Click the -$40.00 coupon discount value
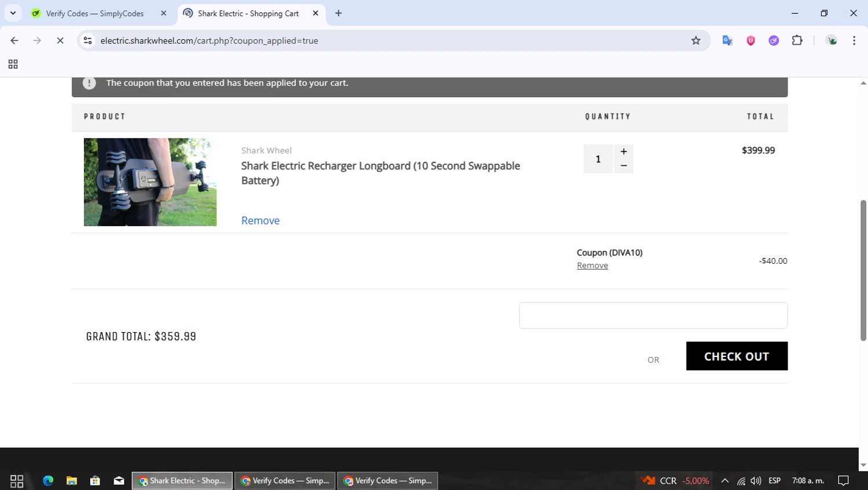This screenshot has height=490, width=868. 773,261
